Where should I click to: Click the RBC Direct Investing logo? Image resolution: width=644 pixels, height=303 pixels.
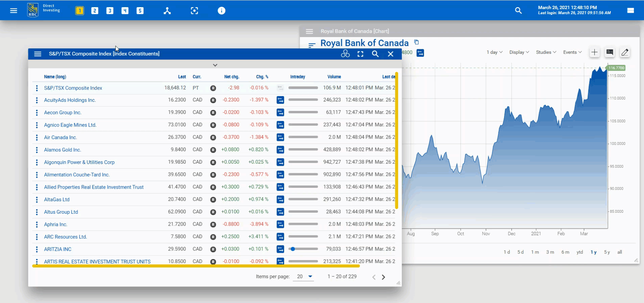(x=43, y=10)
